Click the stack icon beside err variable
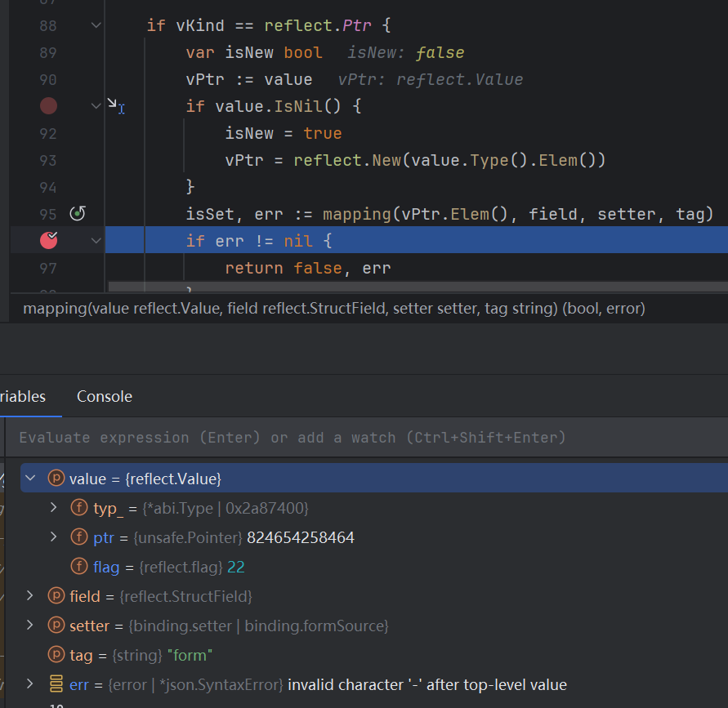Viewport: 728px width, 708px height. (x=56, y=684)
